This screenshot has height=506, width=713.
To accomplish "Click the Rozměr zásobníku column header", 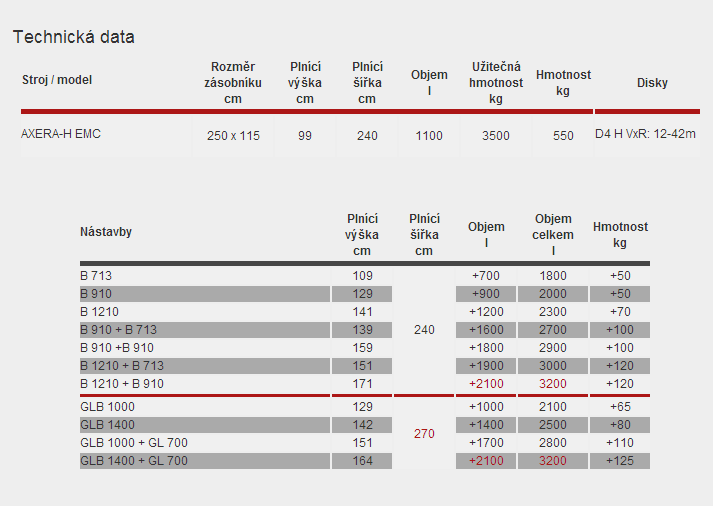I will coord(233,83).
